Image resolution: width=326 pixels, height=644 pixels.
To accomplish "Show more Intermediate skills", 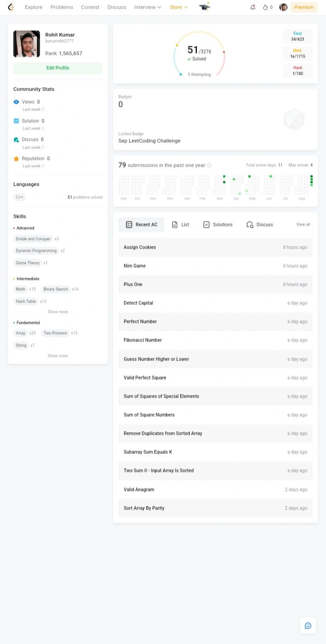I will [x=58, y=312].
